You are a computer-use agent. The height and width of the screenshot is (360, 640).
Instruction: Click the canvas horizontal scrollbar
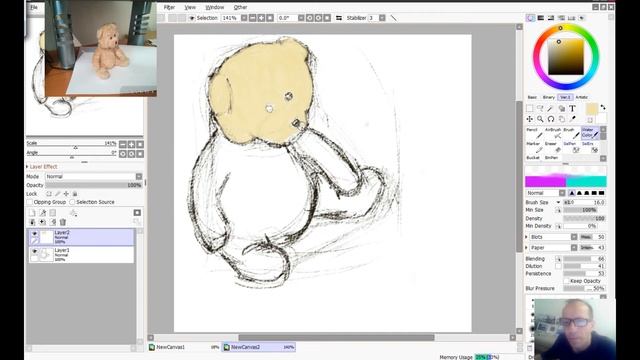tap(336, 338)
